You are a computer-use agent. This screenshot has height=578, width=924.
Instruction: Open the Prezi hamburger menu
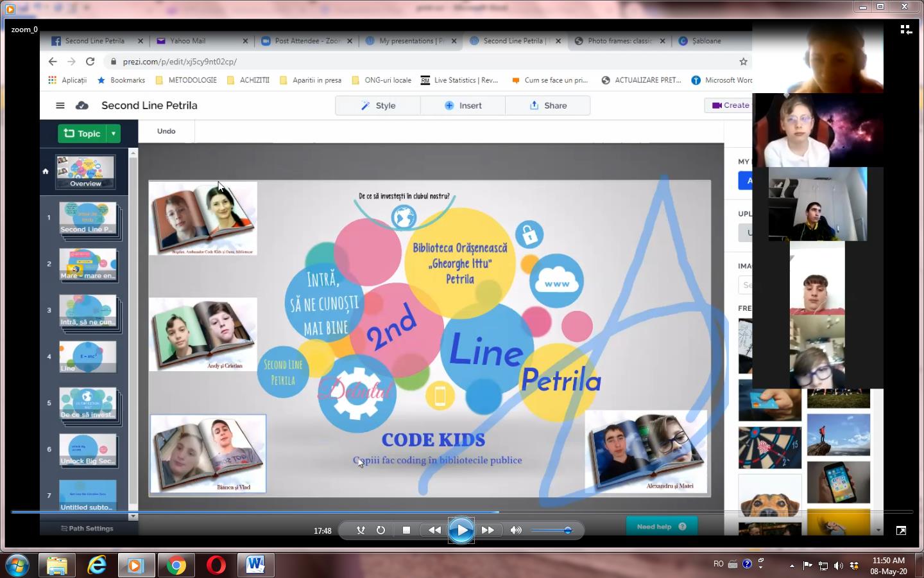tap(60, 105)
